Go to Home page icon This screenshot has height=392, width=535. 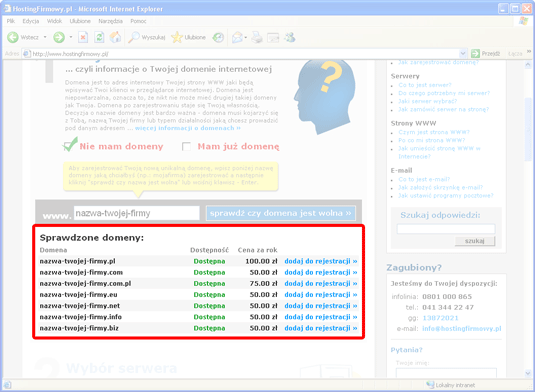(x=115, y=37)
